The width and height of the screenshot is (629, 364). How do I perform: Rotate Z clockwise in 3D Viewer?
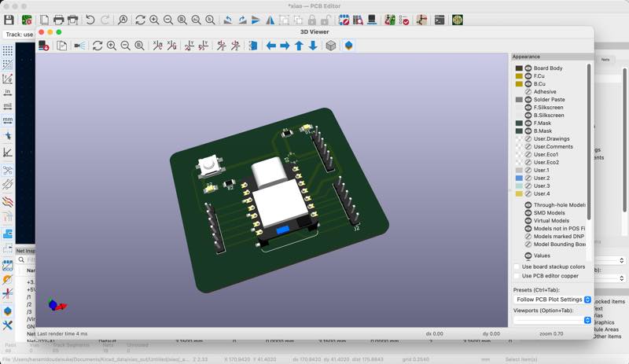pos(221,46)
